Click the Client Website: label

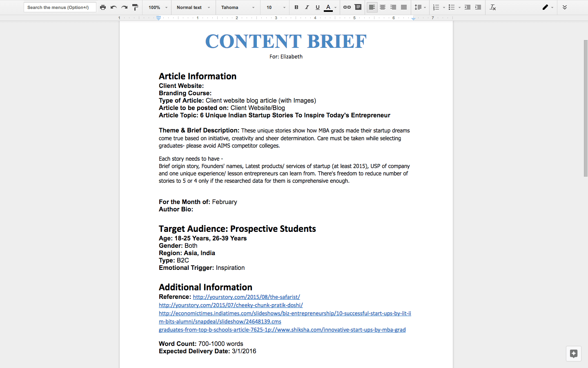(181, 86)
